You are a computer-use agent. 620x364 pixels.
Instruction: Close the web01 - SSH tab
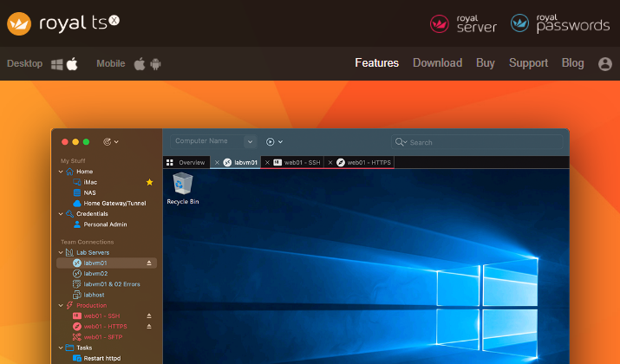point(267,162)
